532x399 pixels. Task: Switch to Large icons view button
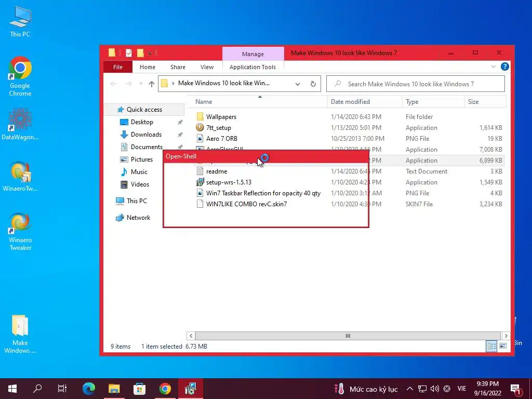(x=503, y=346)
